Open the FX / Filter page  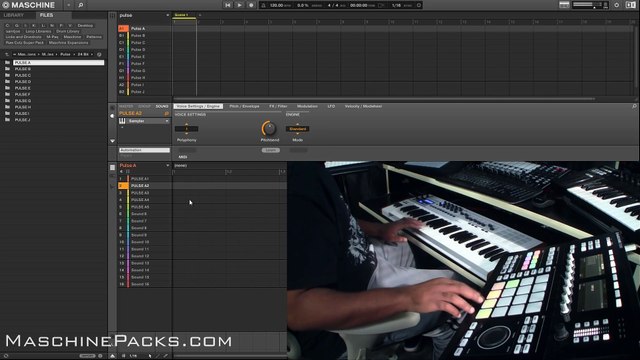click(278, 106)
